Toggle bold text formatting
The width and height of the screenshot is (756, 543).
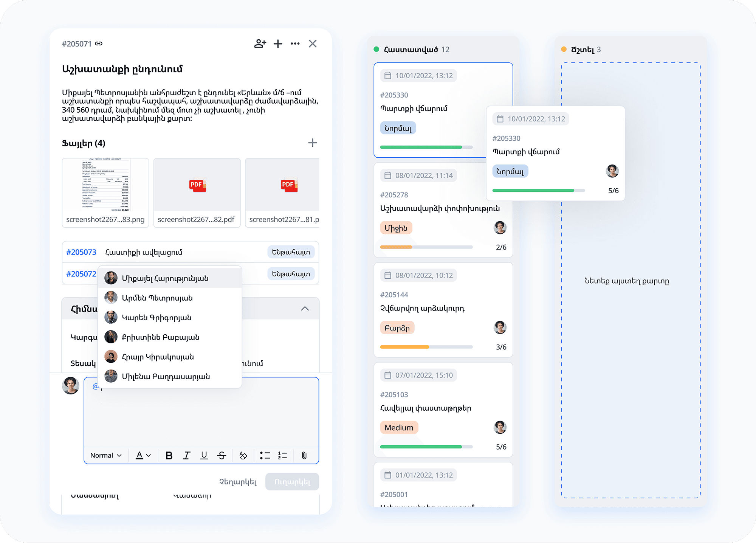tap(169, 455)
